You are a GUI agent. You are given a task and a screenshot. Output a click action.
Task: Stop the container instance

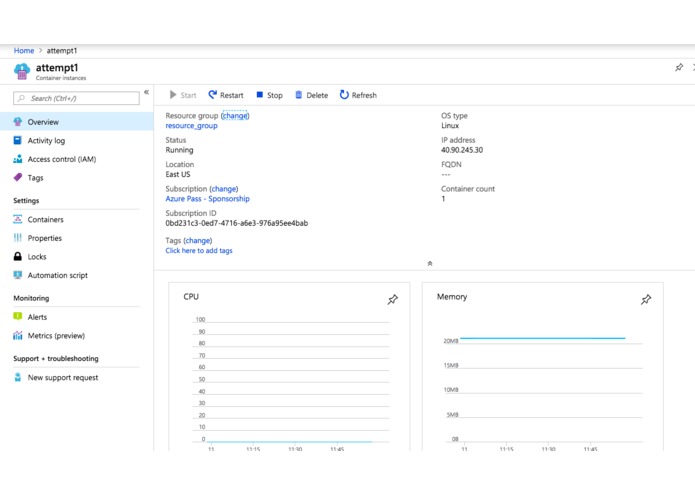pos(269,95)
